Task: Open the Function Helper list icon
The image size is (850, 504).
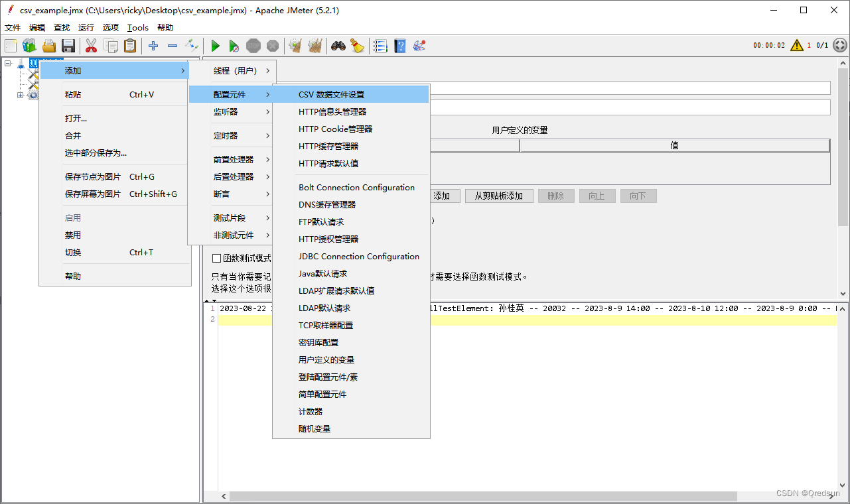Action: [380, 46]
